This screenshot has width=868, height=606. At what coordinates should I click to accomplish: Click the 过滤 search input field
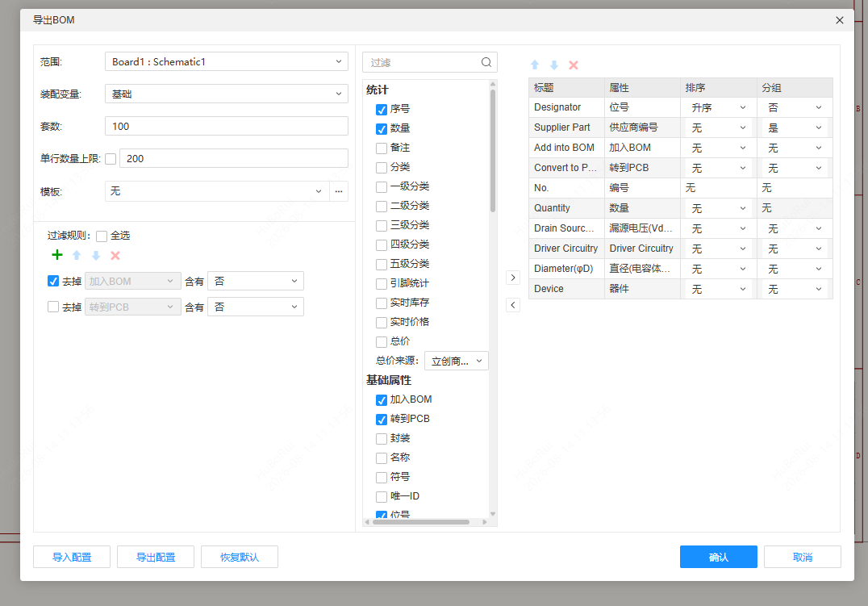click(x=422, y=62)
